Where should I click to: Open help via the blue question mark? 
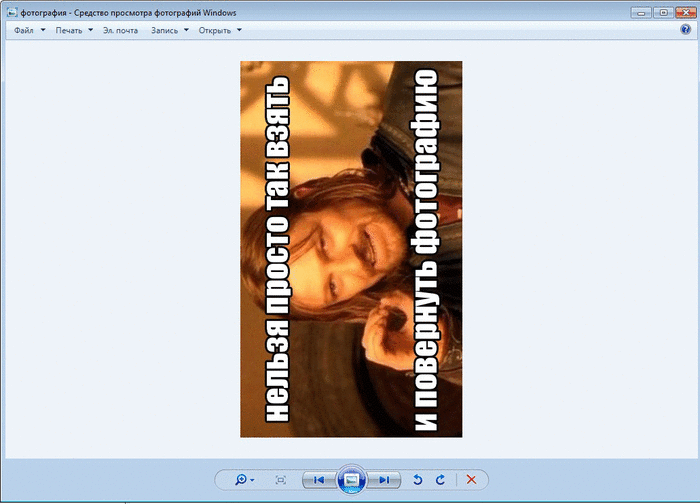pos(686,30)
